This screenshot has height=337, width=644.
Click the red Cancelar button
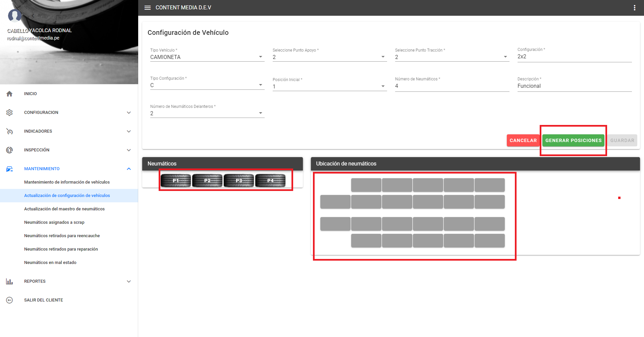(523, 140)
